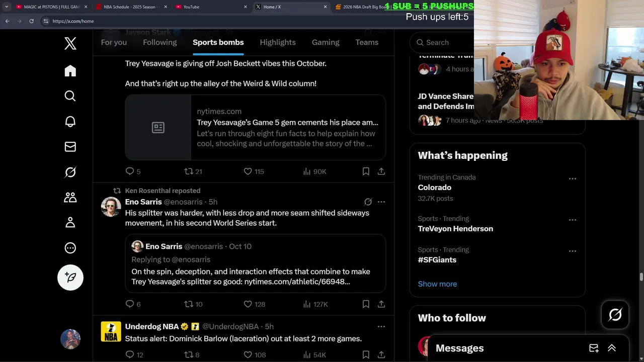Open options for #SFGiants trend
Screen dimensions: 644x362
pyautogui.click(x=573, y=251)
